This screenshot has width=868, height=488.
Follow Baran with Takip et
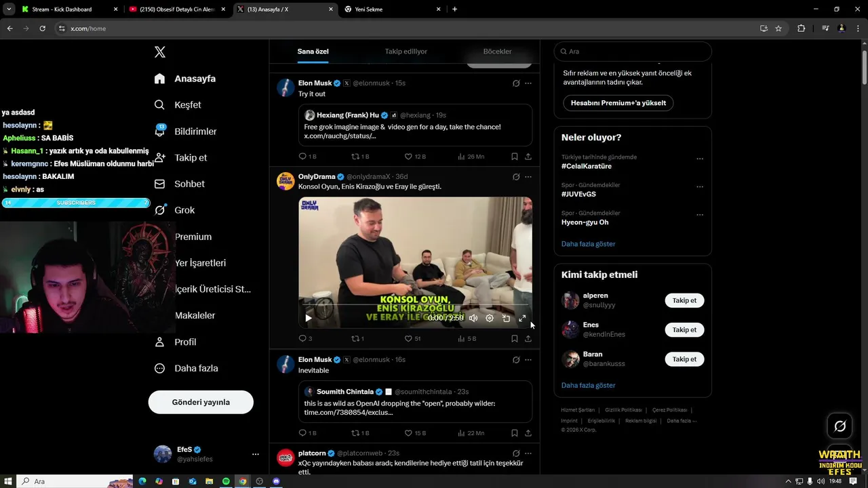tap(684, 359)
